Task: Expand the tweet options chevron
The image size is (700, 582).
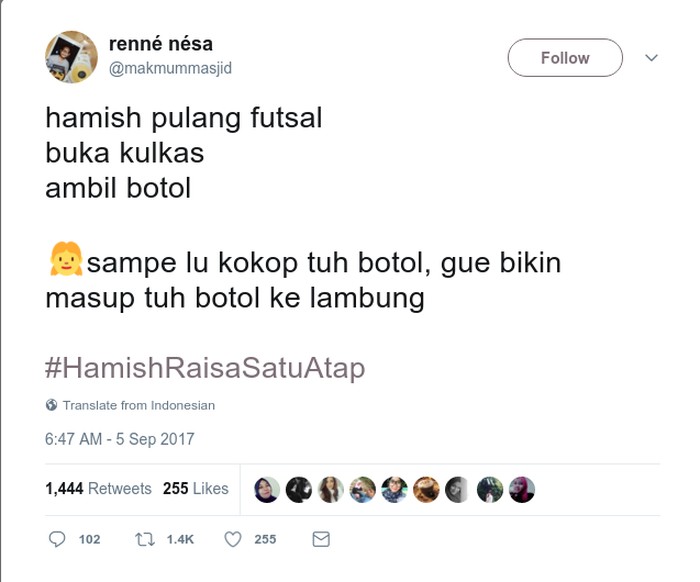Action: 651,58
